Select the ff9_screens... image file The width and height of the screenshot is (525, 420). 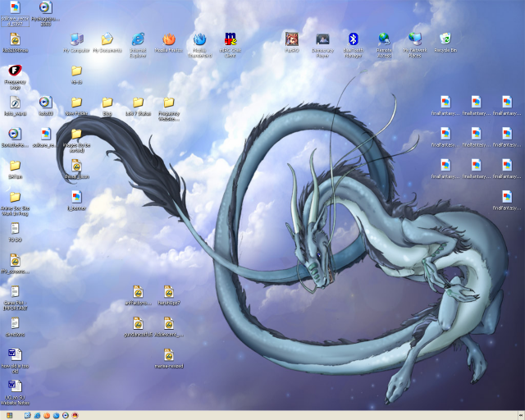pyautogui.click(x=15, y=263)
